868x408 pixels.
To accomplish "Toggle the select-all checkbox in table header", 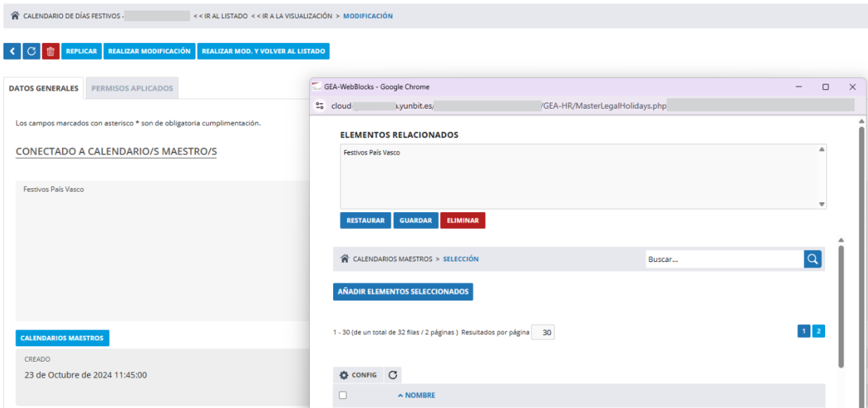I will (x=343, y=395).
